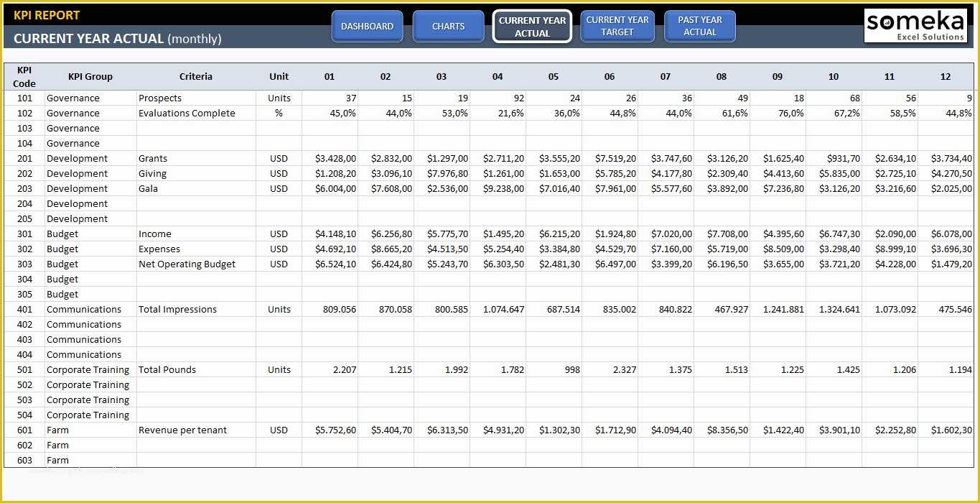Click Giving value $7.976,80
The image size is (980, 503).
click(442, 173)
